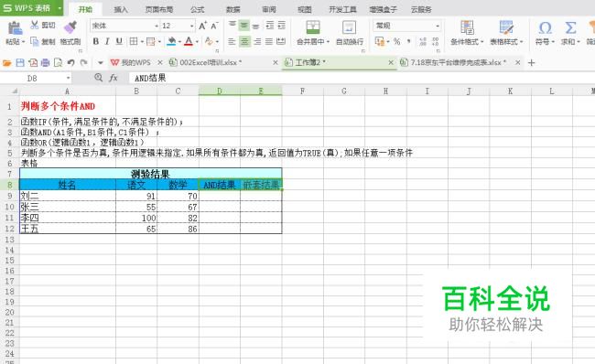
Task: Toggle bold formatting
Action: (x=95, y=41)
